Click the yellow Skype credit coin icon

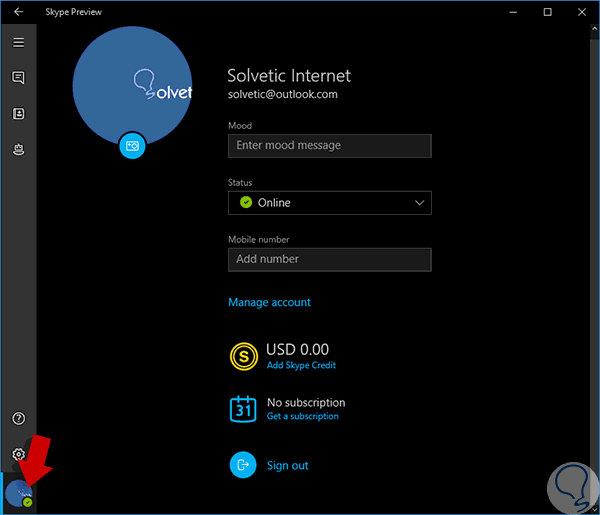click(244, 357)
